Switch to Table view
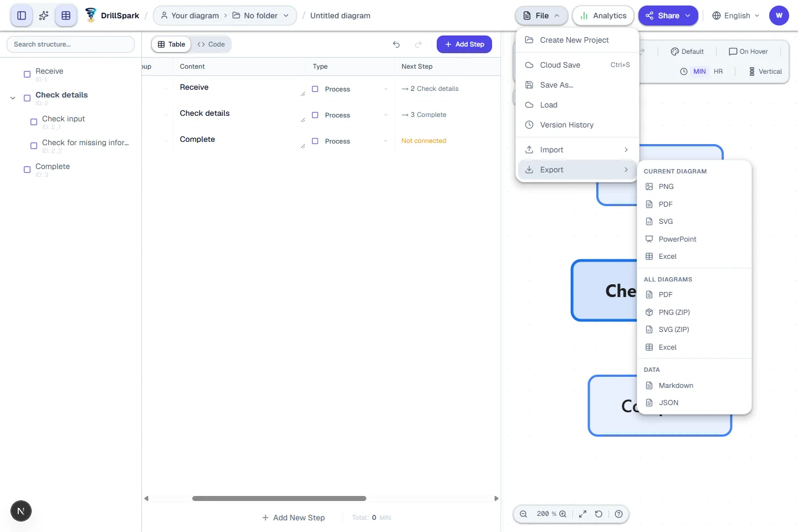Image resolution: width=798 pixels, height=532 pixels. pyautogui.click(x=171, y=44)
